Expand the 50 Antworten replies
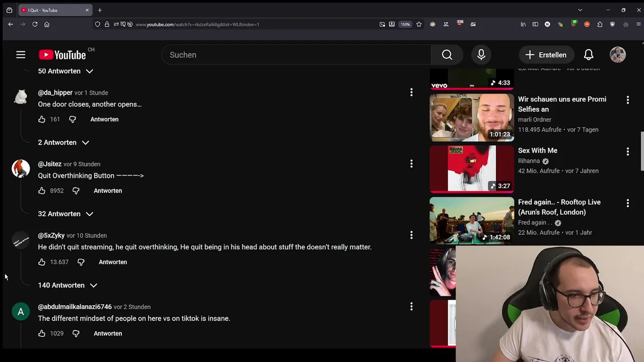 [65, 71]
